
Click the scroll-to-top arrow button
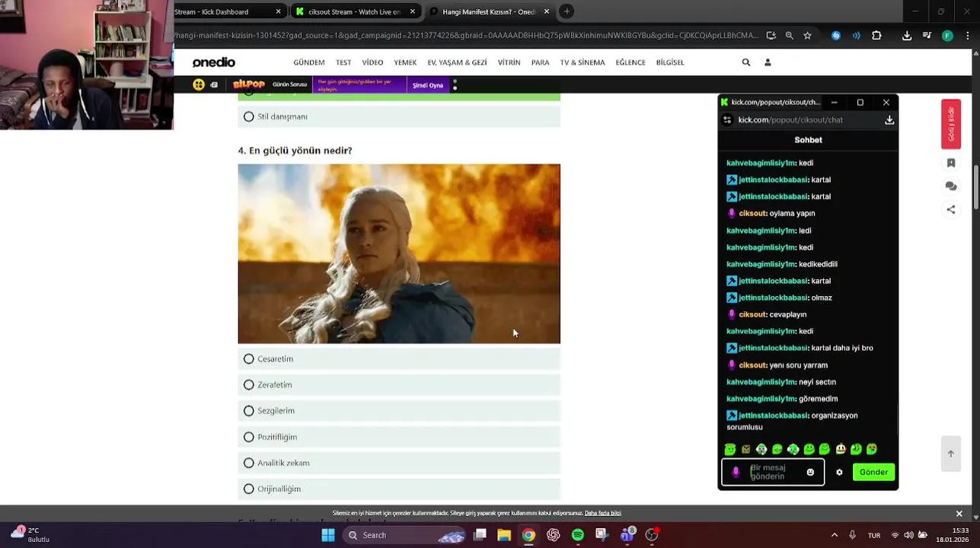[950, 454]
